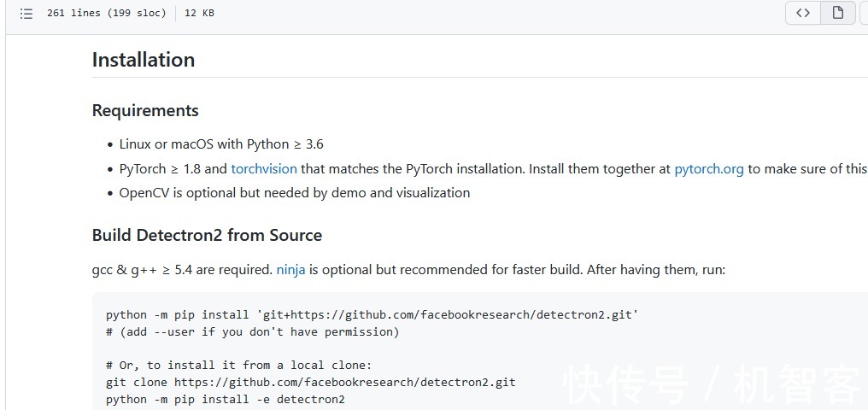
Task: Click the pip install -e detectron2 line
Action: coord(225,399)
